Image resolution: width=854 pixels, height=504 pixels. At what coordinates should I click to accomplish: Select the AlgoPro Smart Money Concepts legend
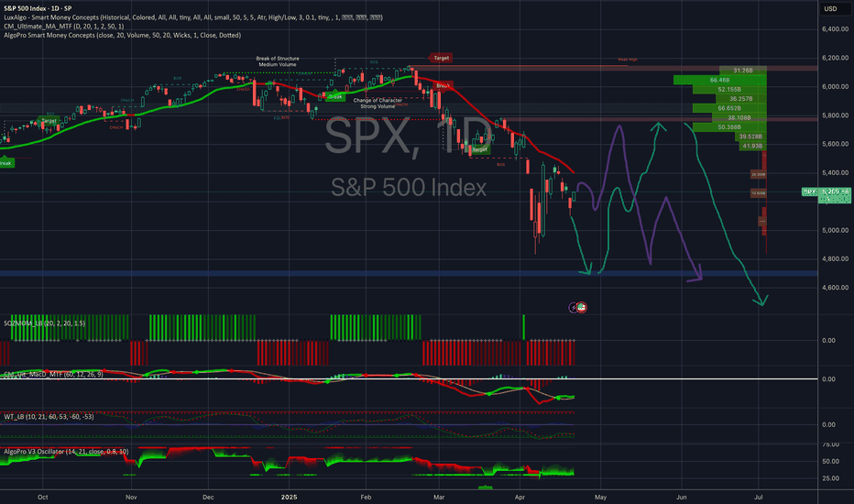(x=122, y=35)
